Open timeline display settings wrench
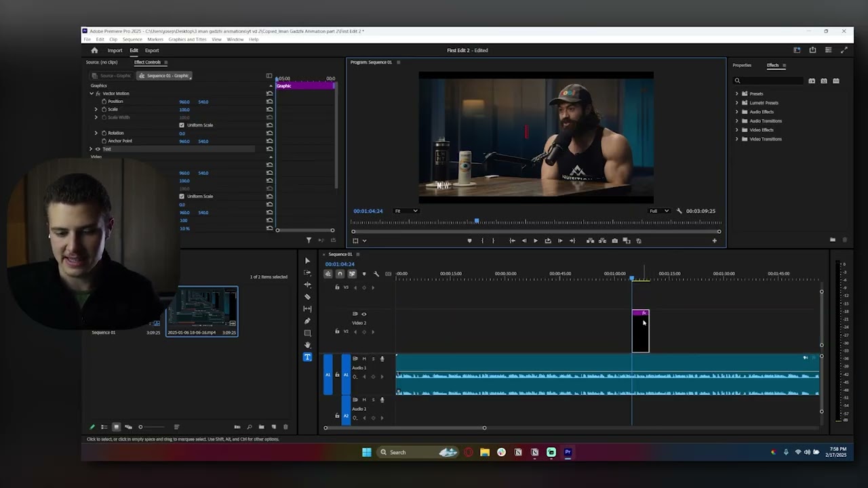Image resolution: width=868 pixels, height=488 pixels. coord(376,274)
